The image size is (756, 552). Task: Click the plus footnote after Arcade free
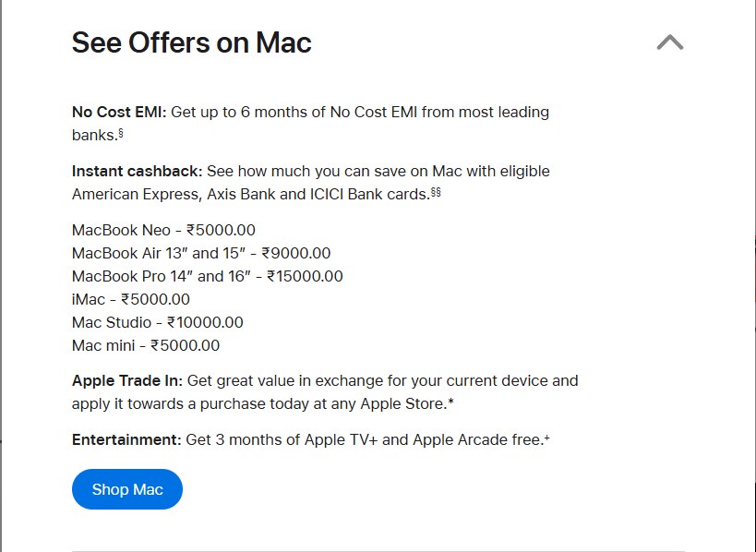(546, 438)
